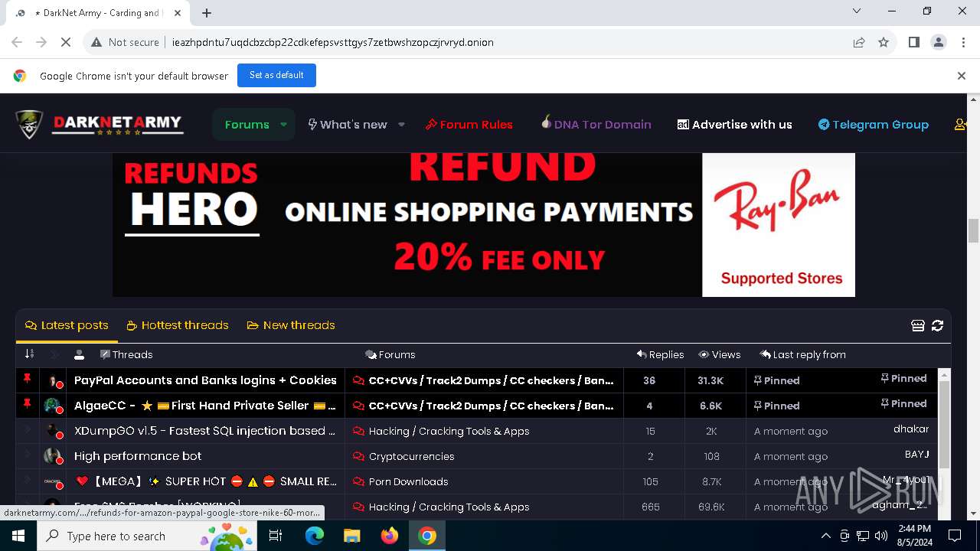
Task: Click username dhakar in last reply column
Action: click(x=910, y=429)
